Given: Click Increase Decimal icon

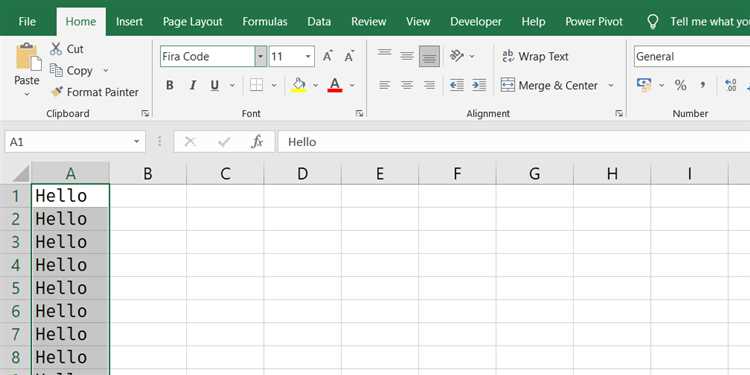Looking at the screenshot, I should (x=730, y=85).
